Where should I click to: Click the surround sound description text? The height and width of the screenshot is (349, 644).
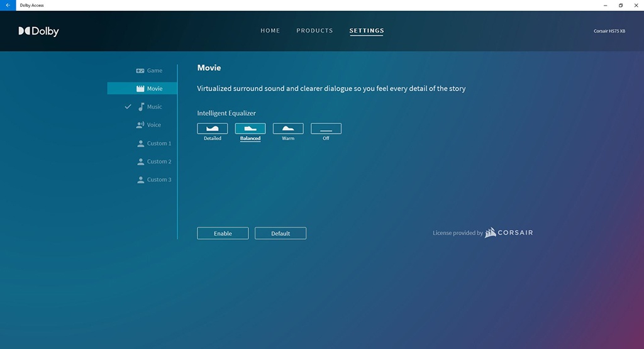pyautogui.click(x=331, y=88)
